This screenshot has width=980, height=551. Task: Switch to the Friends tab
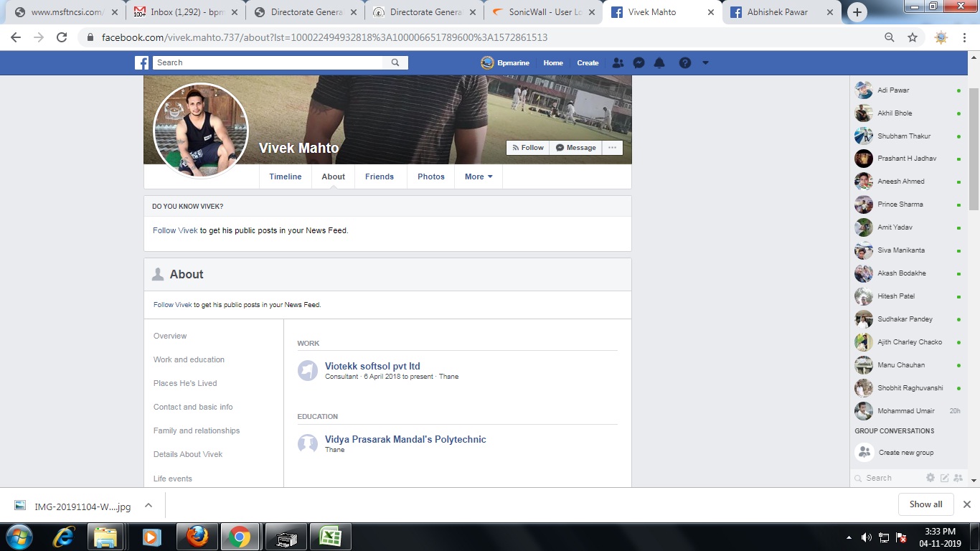click(x=379, y=176)
